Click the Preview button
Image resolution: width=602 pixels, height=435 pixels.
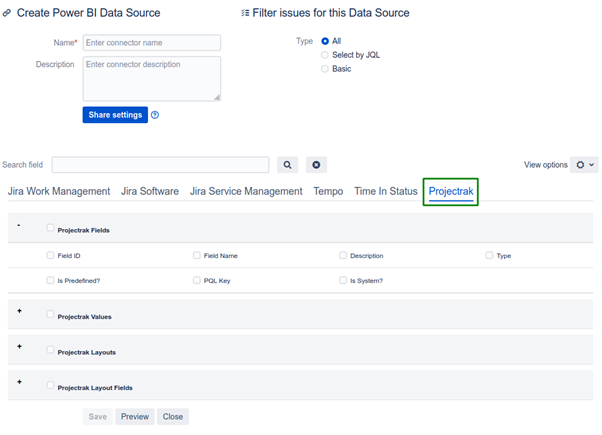pos(135,417)
